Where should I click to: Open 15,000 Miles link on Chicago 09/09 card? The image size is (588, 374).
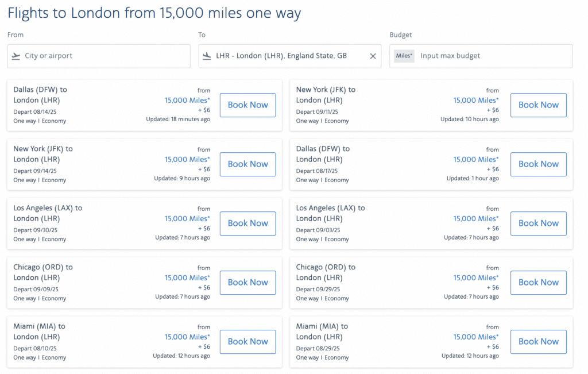(187, 277)
